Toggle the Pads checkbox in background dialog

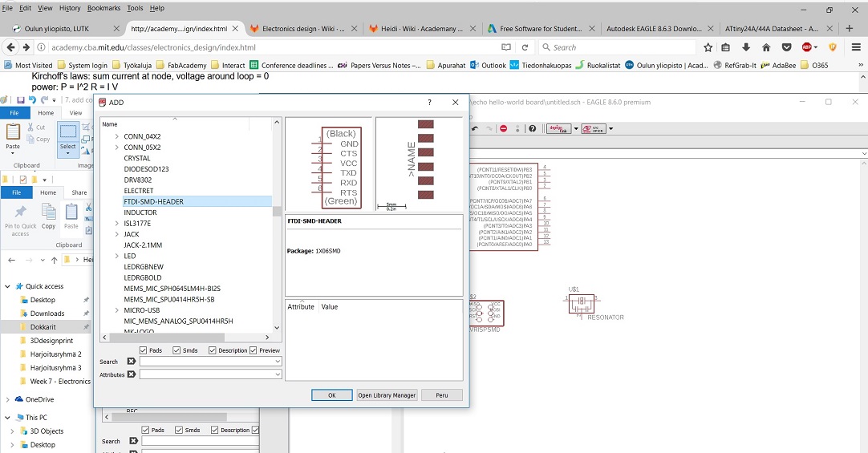click(145, 430)
